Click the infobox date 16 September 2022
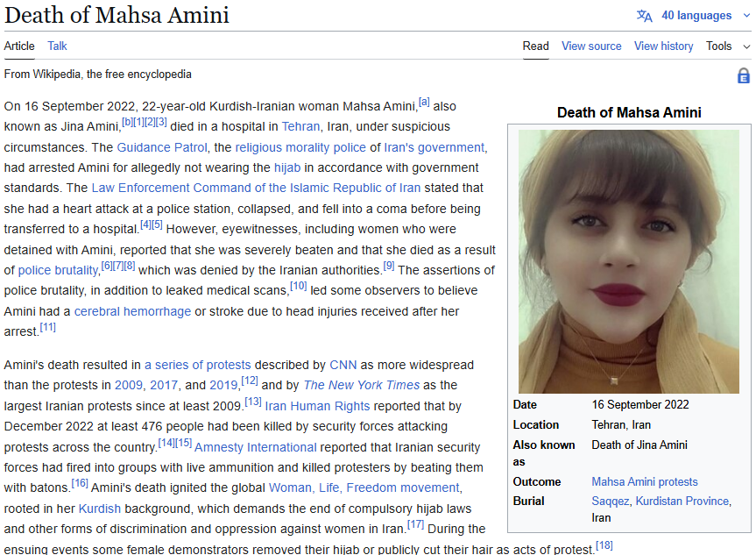Viewport: 756px width, 555px height. point(640,404)
